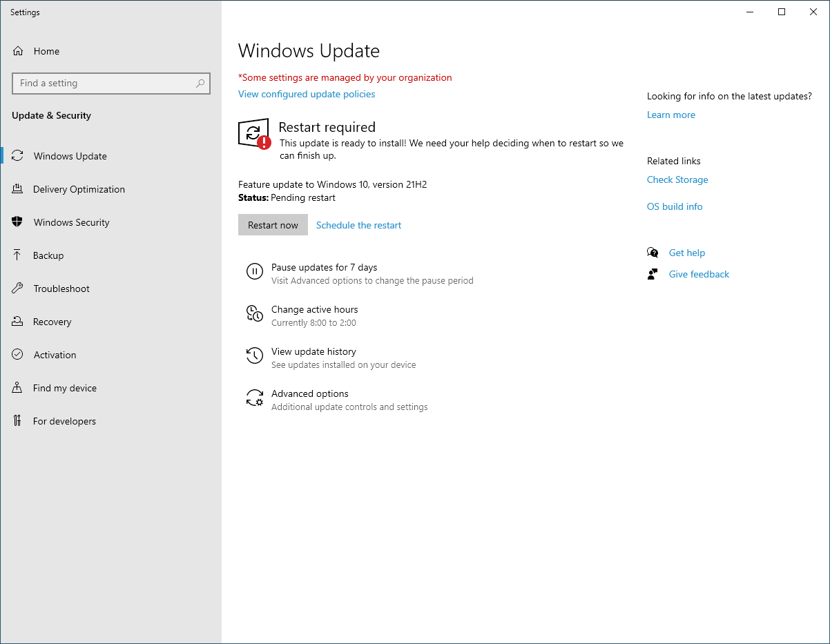Click the Give feedback link
The image size is (830, 644).
699,274
